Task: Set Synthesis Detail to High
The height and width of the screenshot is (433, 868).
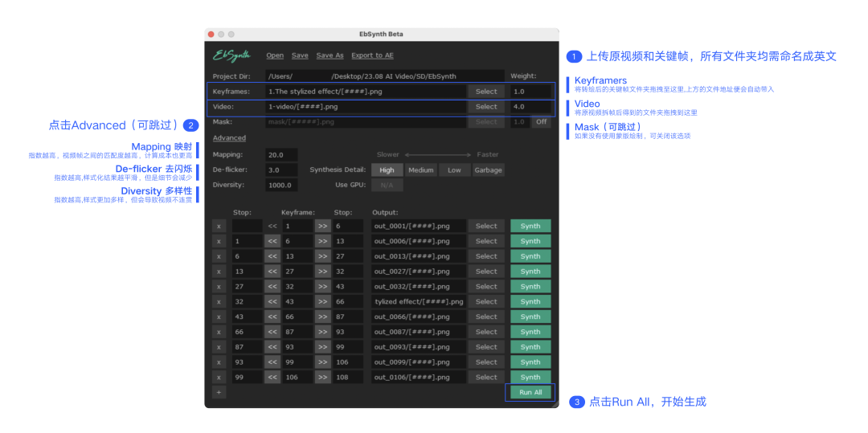Action: [387, 170]
